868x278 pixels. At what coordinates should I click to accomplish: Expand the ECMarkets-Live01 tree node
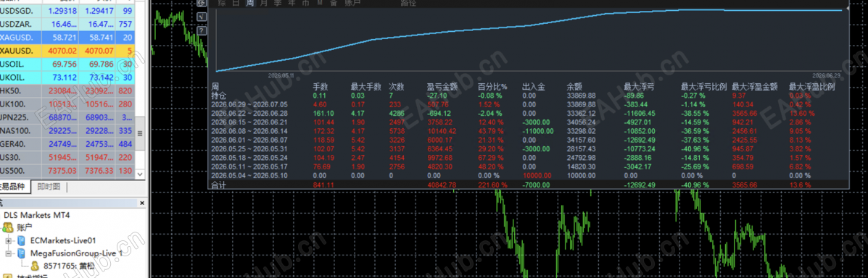(8, 241)
